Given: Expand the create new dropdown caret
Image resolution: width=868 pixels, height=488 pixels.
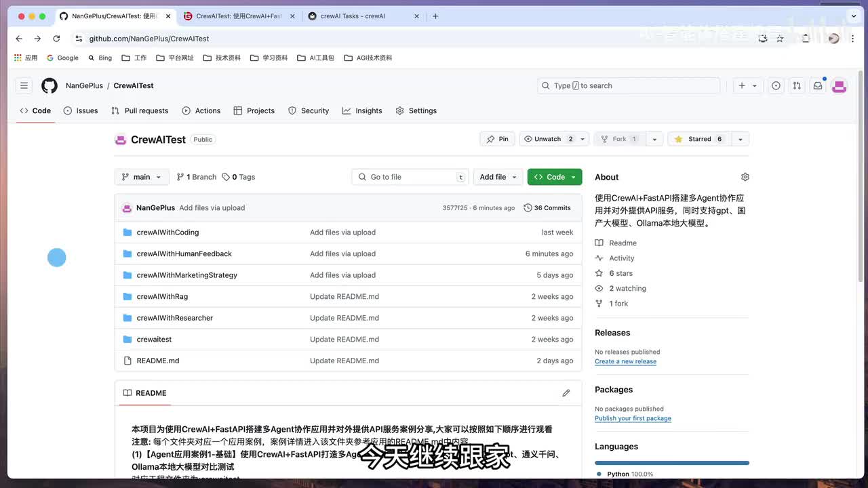Looking at the screenshot, I should pos(754,86).
